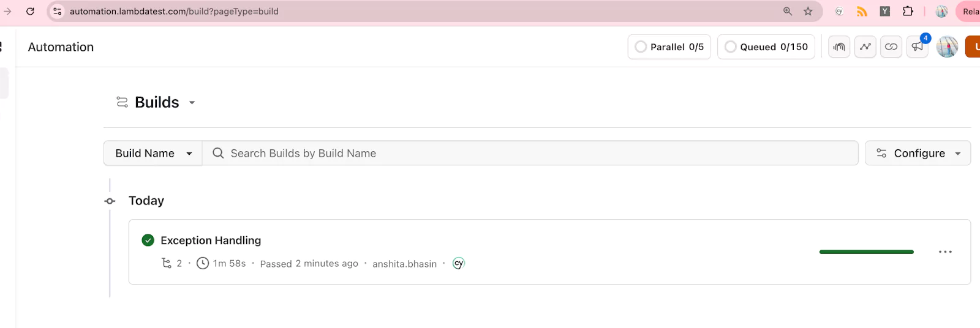Viewport: 980px width, 328px height.
Task: Expand the Build Name filter dropdown
Action: (153, 154)
